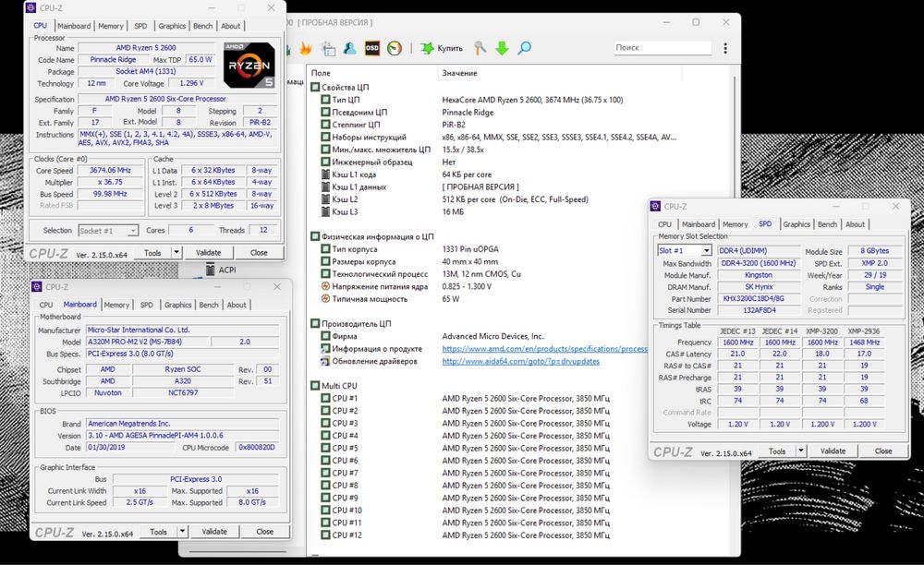This screenshot has width=924, height=565.
Task: Open the OSD panel icon in toolbar
Action: 372,48
